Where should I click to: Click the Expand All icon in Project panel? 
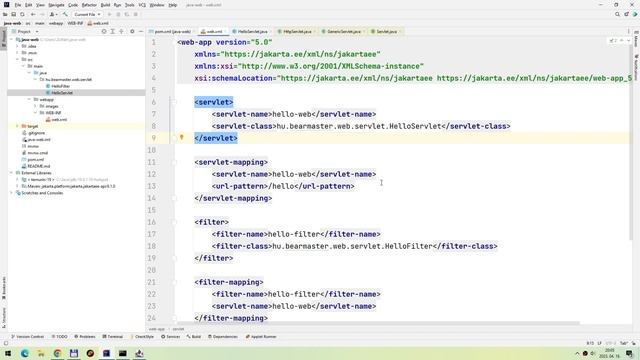pos(113,31)
